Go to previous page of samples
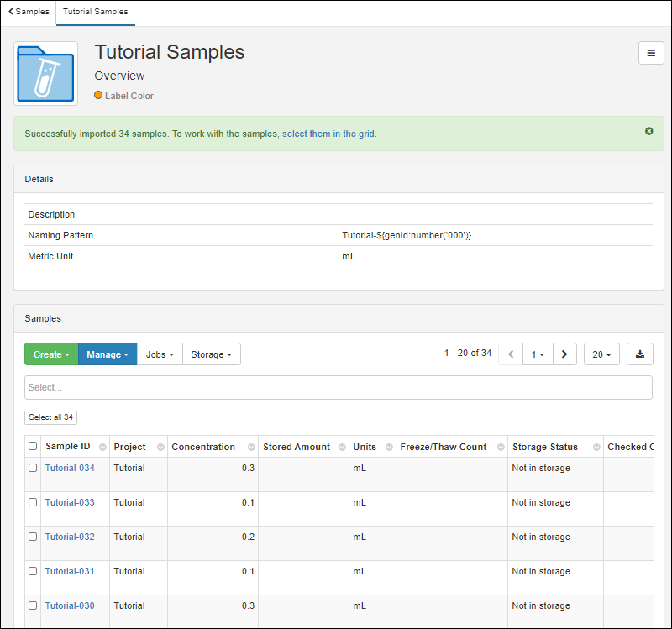Viewport: 672px width, 629px height. [x=511, y=354]
